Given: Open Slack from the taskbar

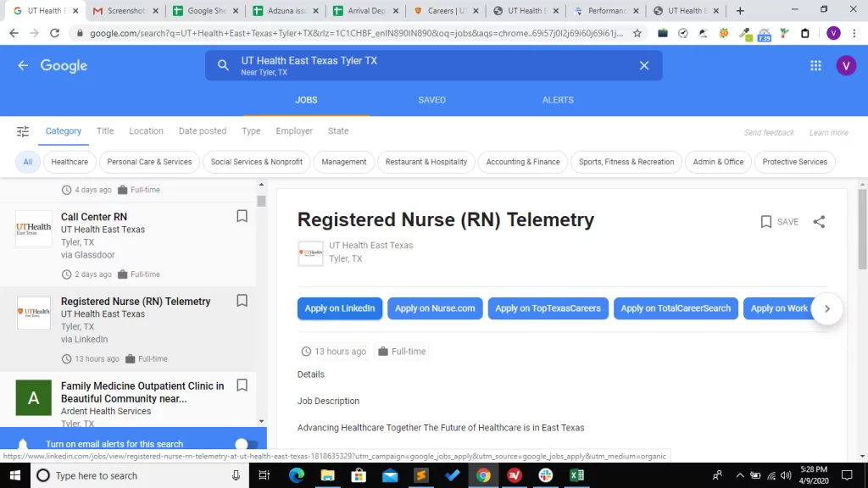Looking at the screenshot, I should 545,475.
